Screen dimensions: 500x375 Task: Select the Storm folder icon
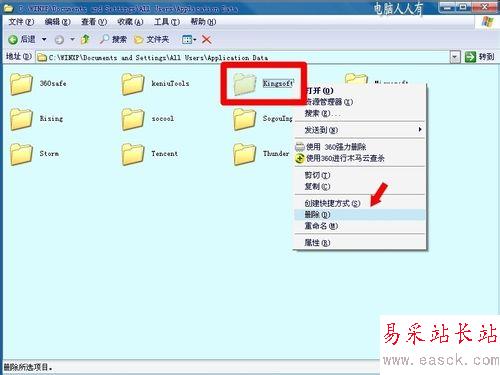[x=21, y=154]
